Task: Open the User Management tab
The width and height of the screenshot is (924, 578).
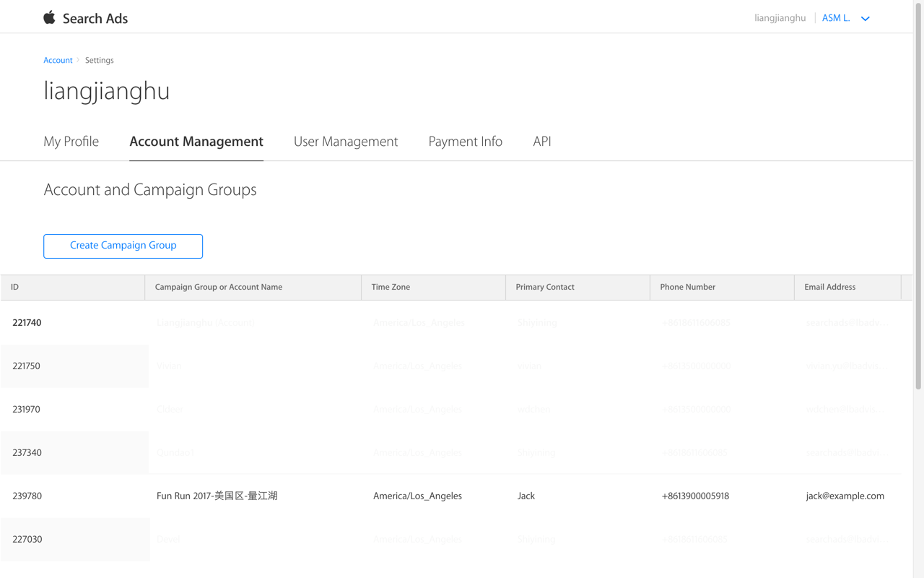Action: pyautogui.click(x=345, y=142)
